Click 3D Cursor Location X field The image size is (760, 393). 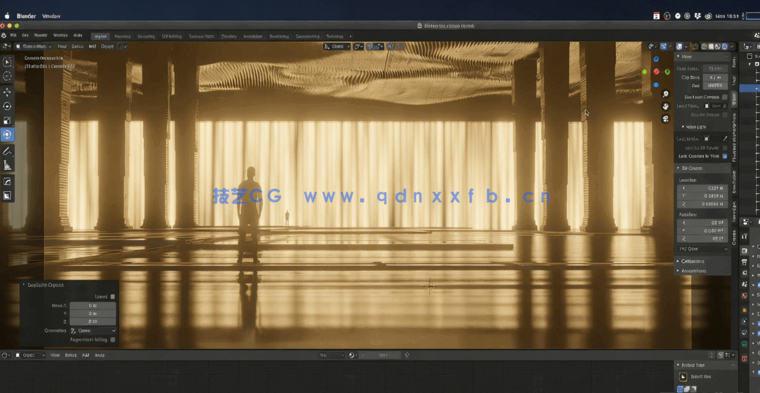(x=702, y=188)
